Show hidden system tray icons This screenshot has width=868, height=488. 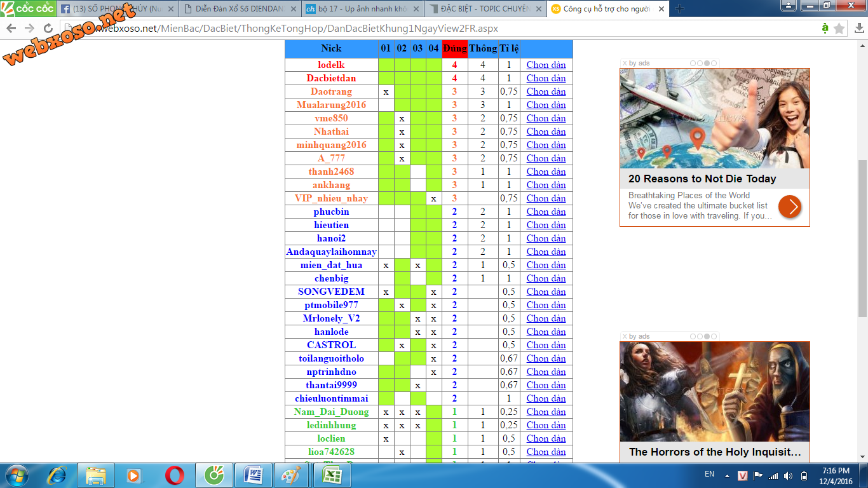tap(728, 476)
